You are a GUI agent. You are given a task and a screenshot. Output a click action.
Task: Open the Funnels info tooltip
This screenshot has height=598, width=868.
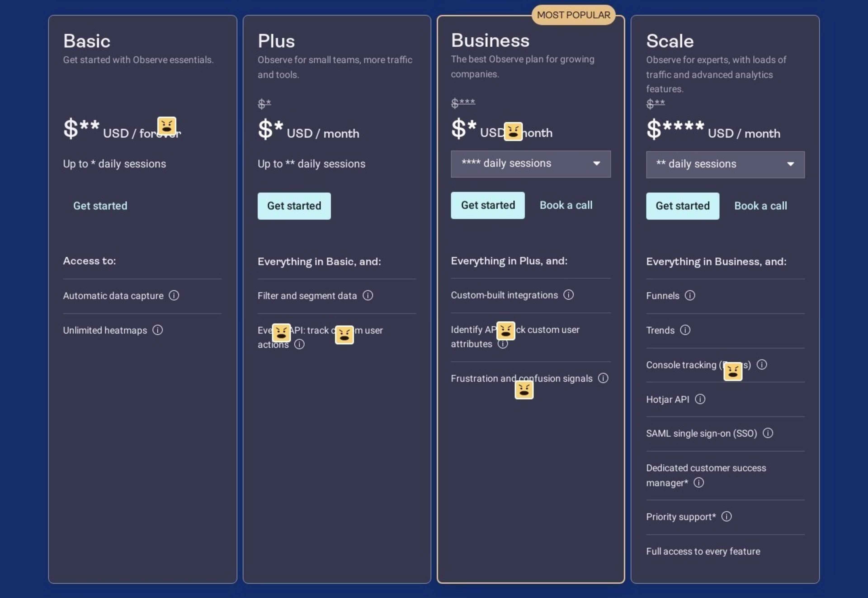point(690,296)
